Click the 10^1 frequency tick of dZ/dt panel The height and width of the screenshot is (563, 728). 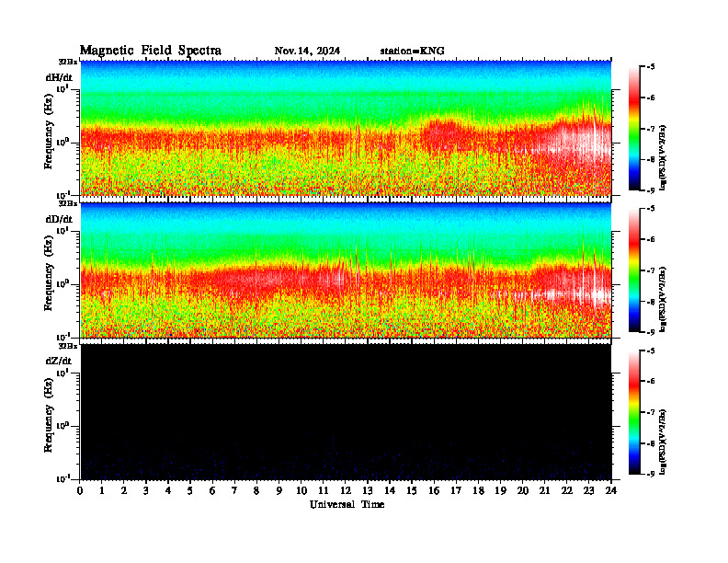63,373
